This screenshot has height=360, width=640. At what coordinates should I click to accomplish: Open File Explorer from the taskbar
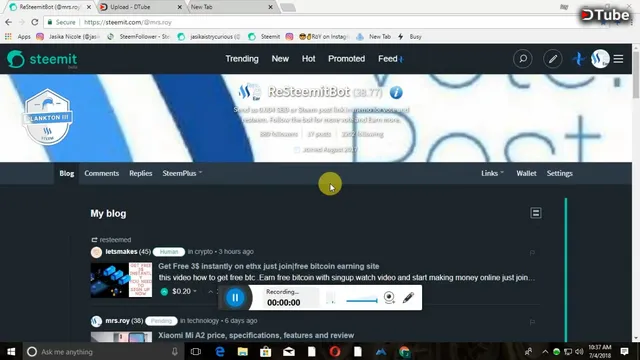pyautogui.click(x=243, y=351)
